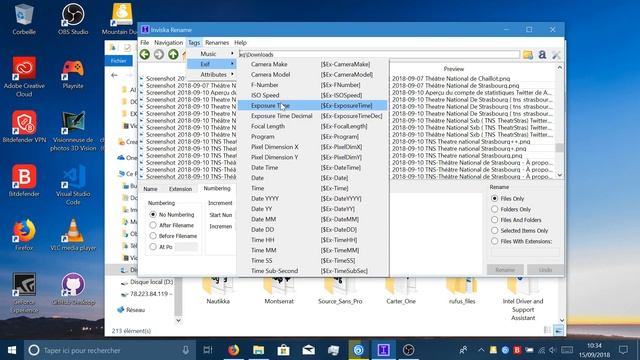
Task: Open the Renames menu
Action: (217, 42)
